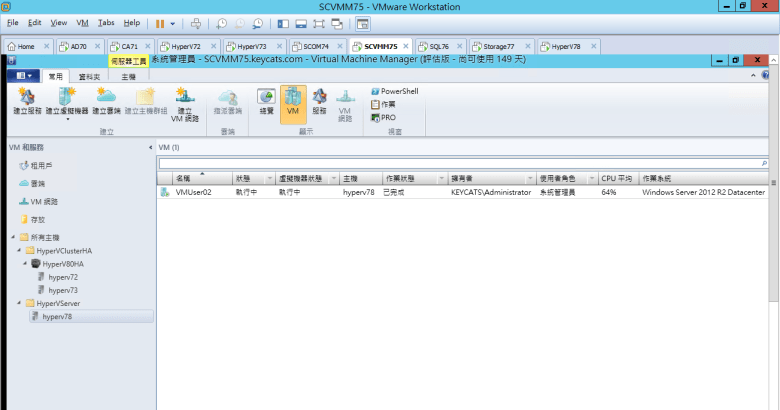
Task: Click the VM list search field
Action: 460,162
